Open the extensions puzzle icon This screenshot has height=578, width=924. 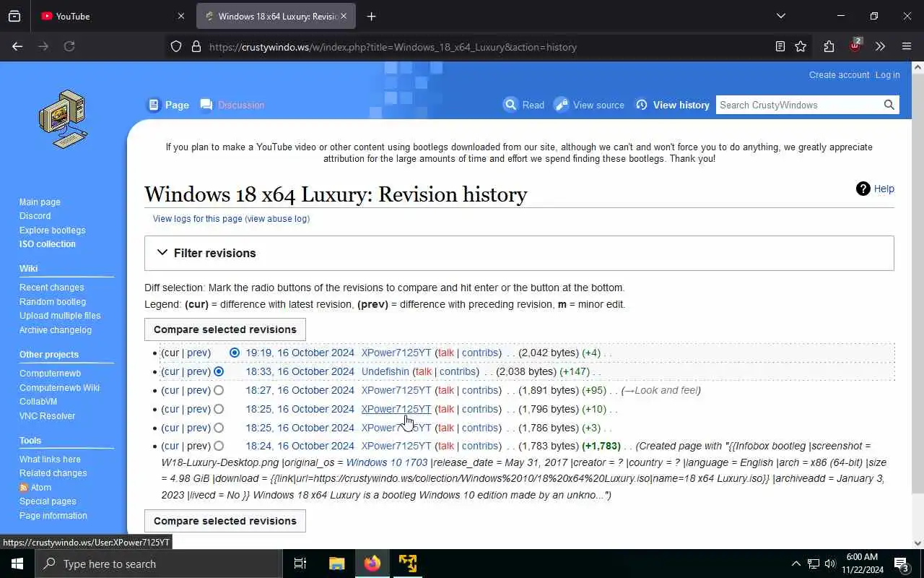829,46
